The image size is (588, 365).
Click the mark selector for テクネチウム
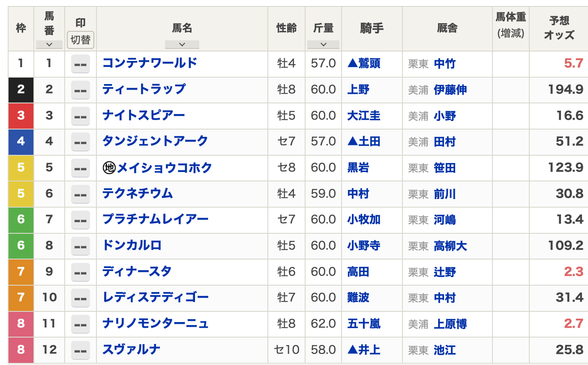click(x=81, y=194)
